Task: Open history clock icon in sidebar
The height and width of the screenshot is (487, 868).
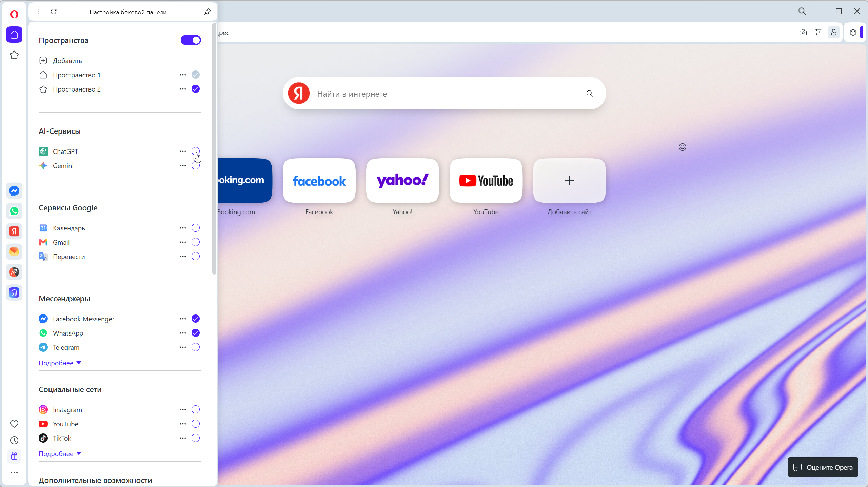Action: tap(14, 440)
